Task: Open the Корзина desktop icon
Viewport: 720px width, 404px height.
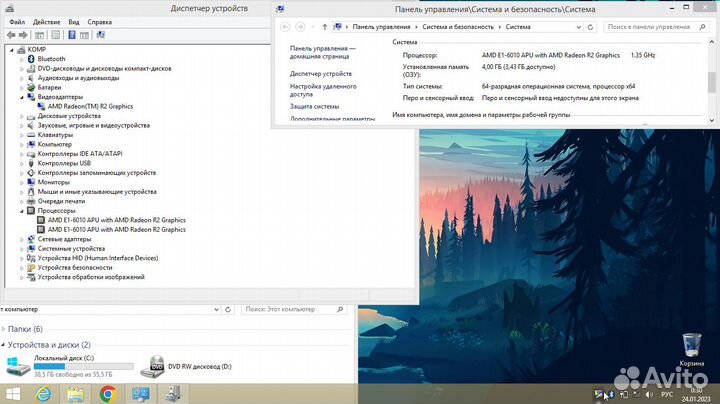Action: pyautogui.click(x=692, y=350)
